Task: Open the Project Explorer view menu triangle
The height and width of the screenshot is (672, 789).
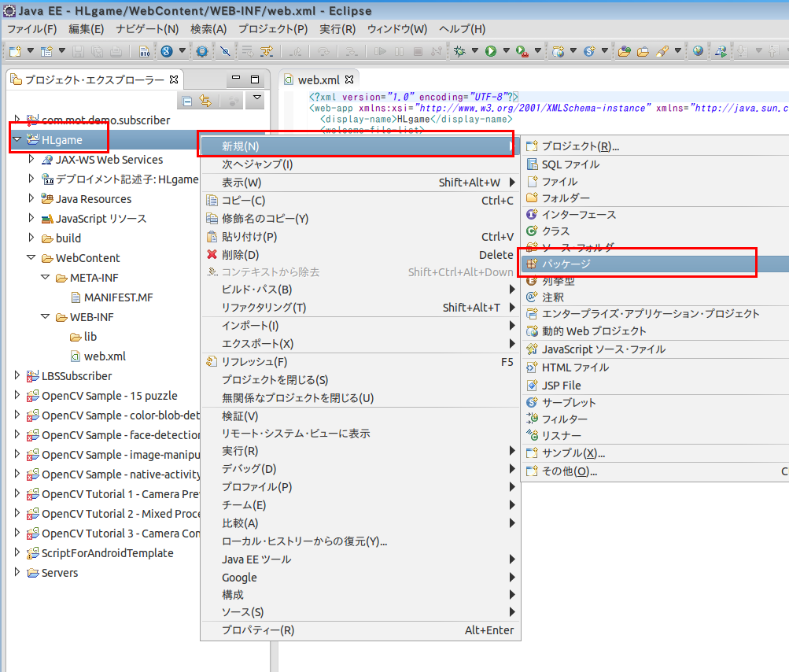Action: pyautogui.click(x=257, y=98)
